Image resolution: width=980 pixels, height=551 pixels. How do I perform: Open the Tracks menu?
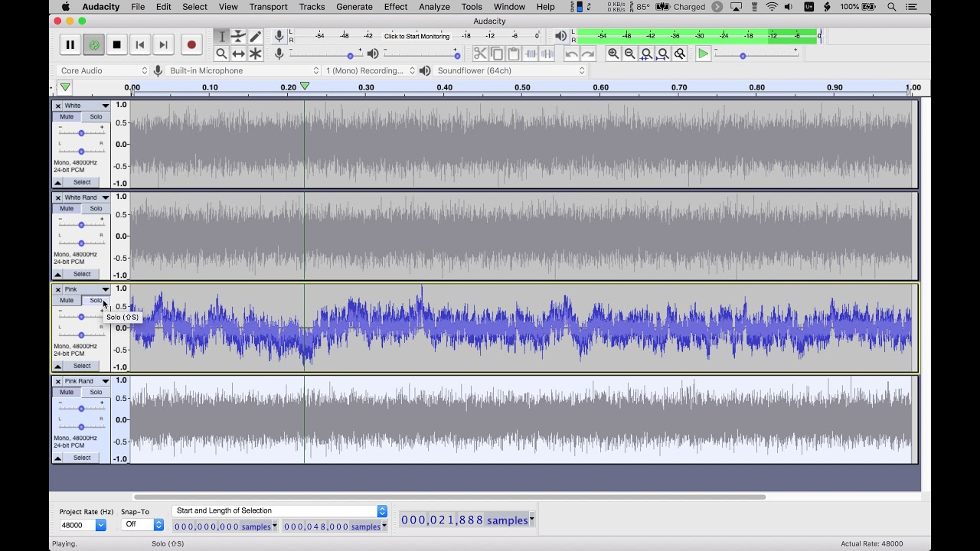pyautogui.click(x=312, y=7)
